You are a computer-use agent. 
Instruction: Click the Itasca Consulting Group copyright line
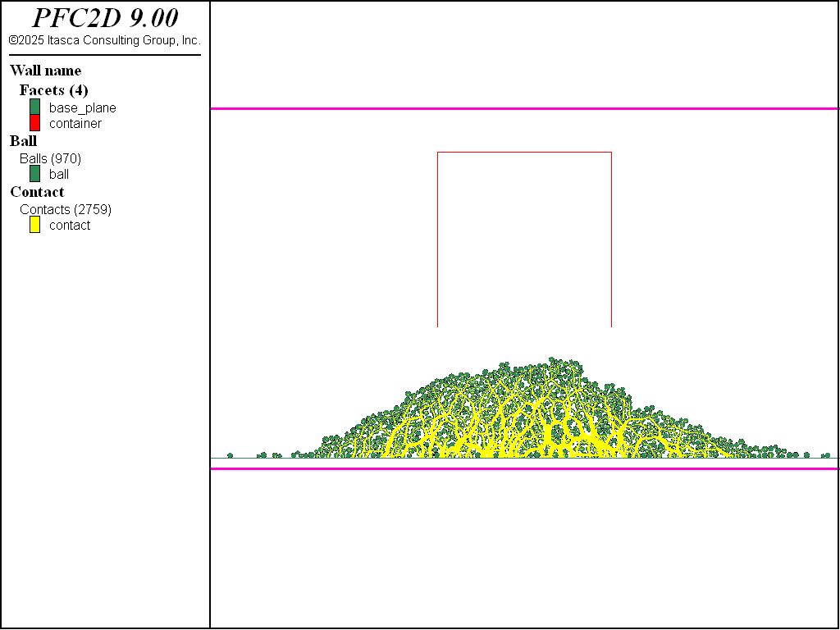point(104,40)
